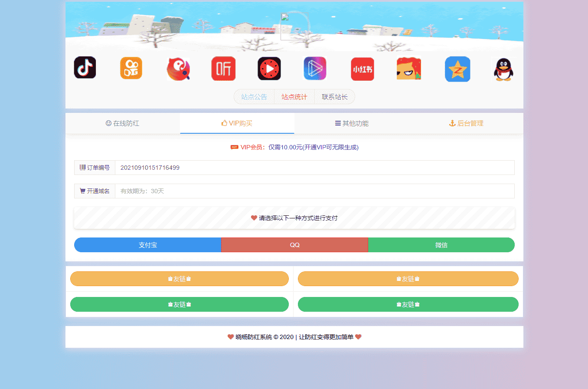
Task: Choose the green 微信 payment button
Action: click(441, 245)
